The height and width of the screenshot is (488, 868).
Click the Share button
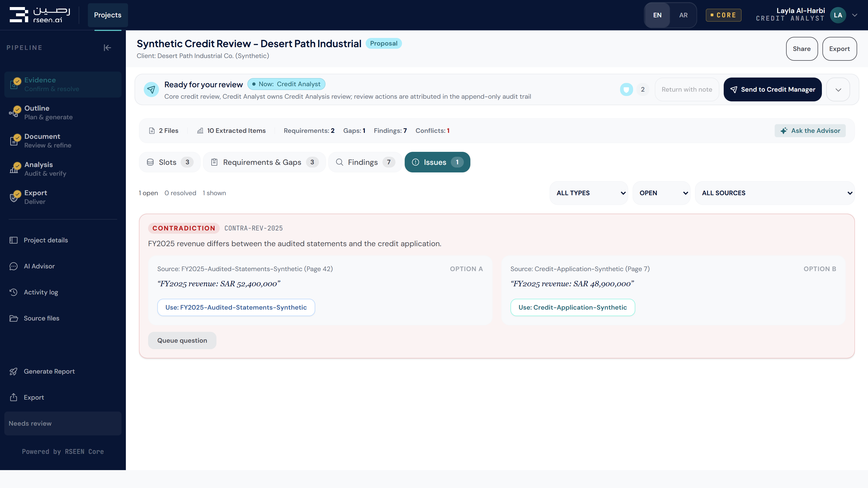[802, 49]
